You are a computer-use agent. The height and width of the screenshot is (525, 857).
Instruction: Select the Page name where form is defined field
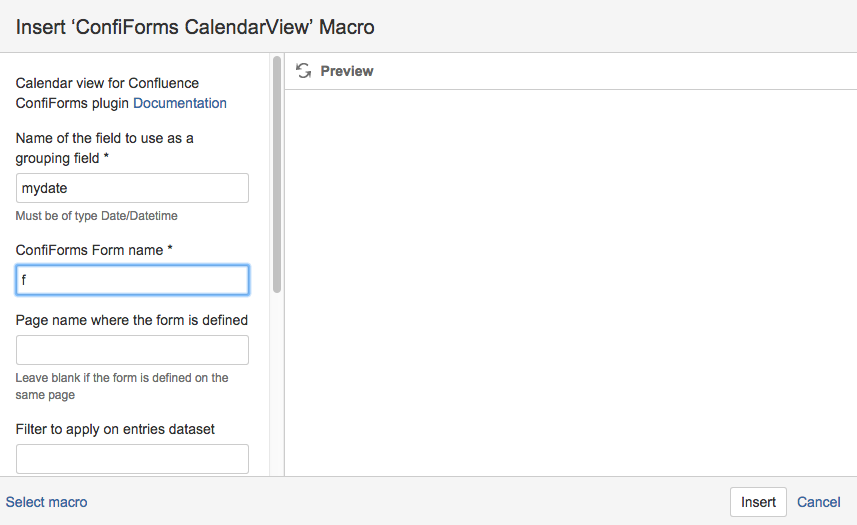[132, 350]
